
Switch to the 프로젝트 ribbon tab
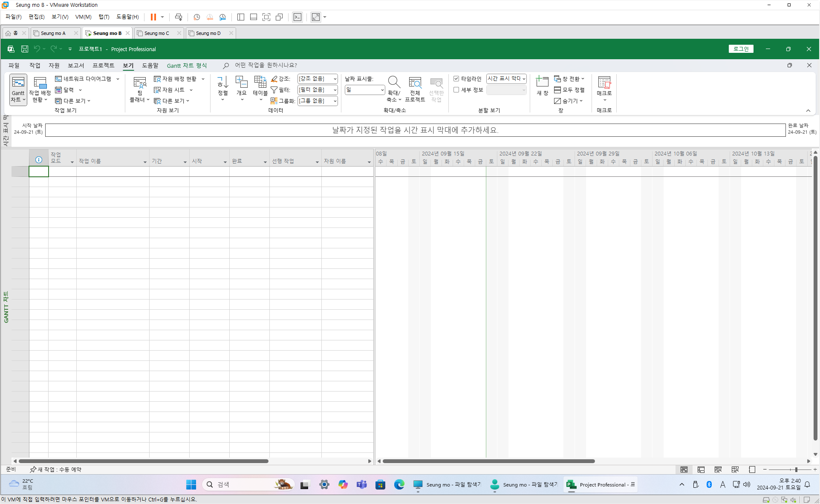point(103,65)
